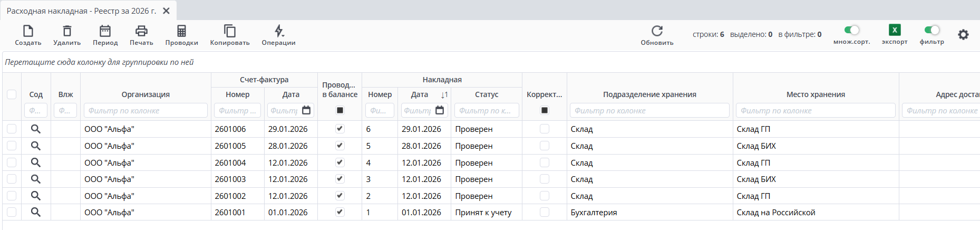Click the Организация column filter field
This screenshot has height=230, width=980.
145,111
